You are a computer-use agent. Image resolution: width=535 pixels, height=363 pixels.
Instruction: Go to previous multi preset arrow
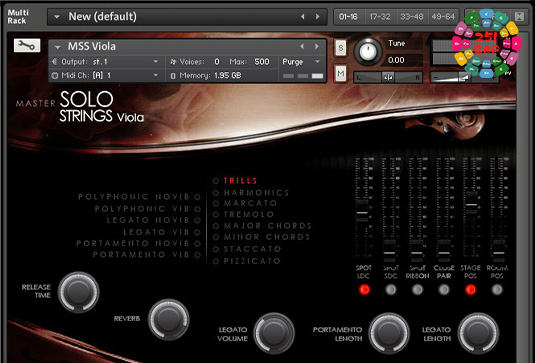(302, 17)
